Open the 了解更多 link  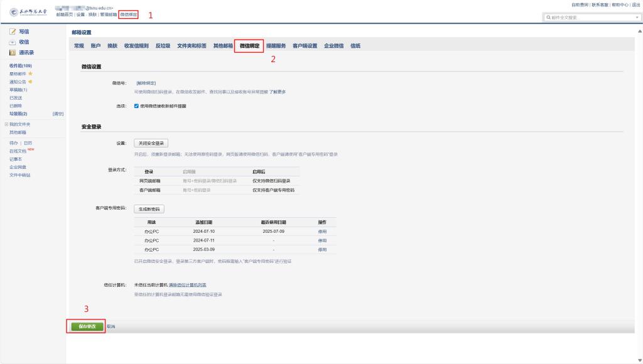click(278, 92)
